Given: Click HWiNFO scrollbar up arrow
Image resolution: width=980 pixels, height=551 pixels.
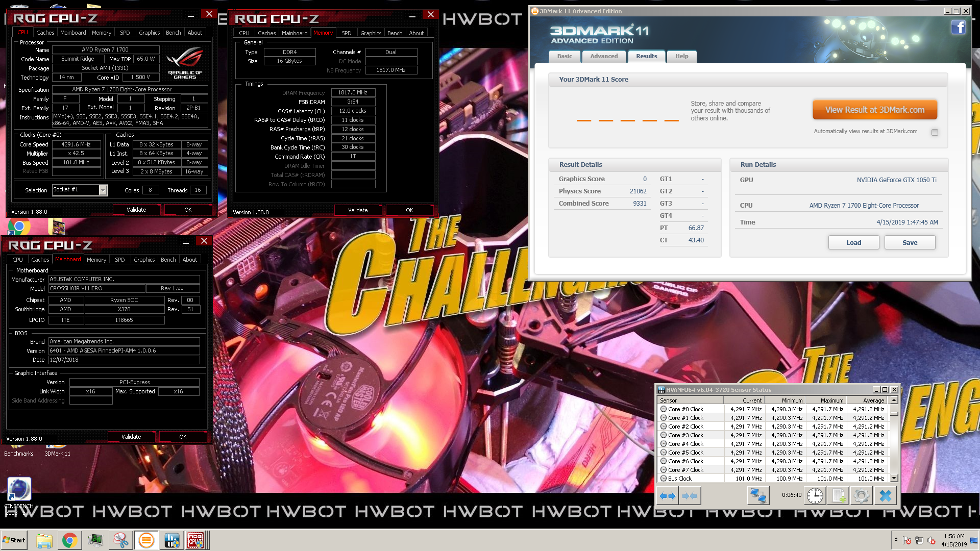Looking at the screenshot, I should point(894,400).
